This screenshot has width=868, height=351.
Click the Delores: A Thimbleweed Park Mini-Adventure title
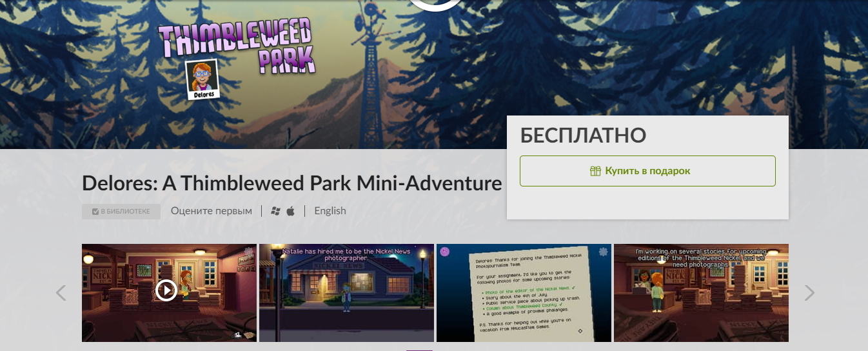(291, 183)
